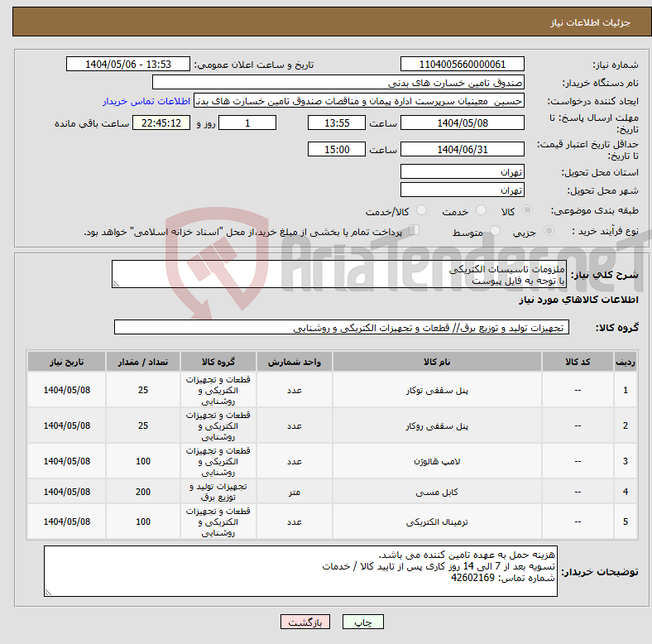Viewport: 652px width, 644px height.
Task: Click the تاریخ نیاز column header
Action: (x=66, y=362)
